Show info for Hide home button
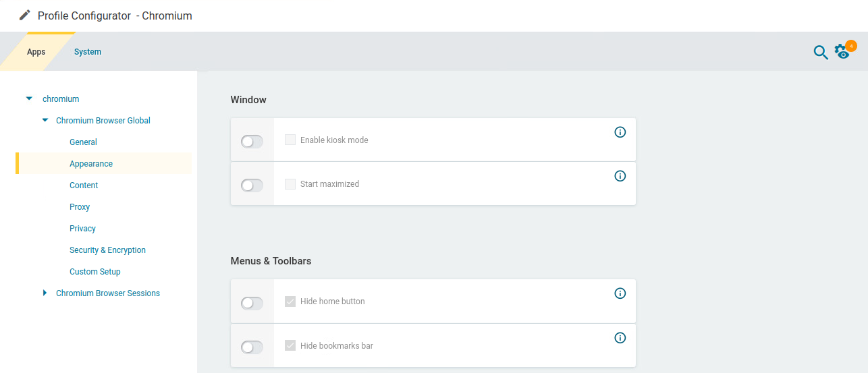The width and height of the screenshot is (868, 373). [x=620, y=293]
